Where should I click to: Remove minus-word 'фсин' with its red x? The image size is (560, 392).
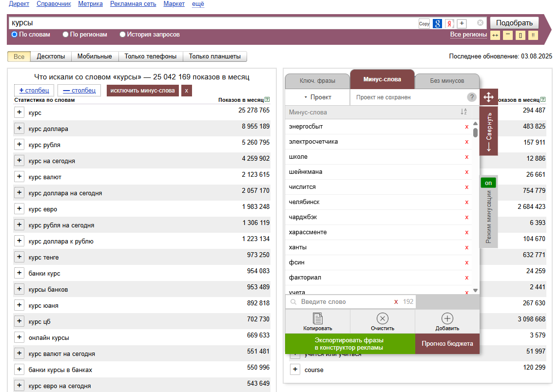coord(467,262)
